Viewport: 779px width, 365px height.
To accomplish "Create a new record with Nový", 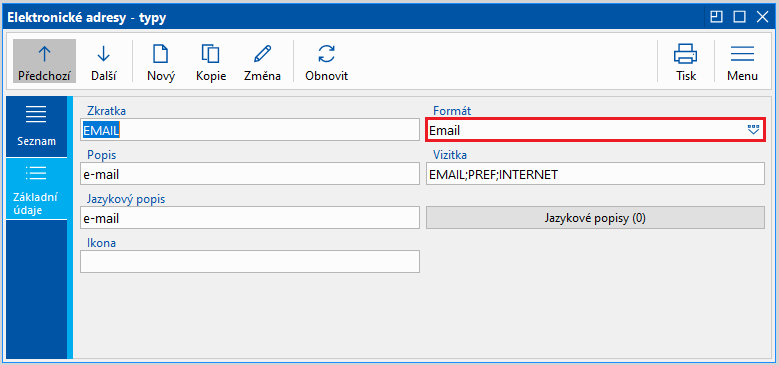I will (161, 61).
